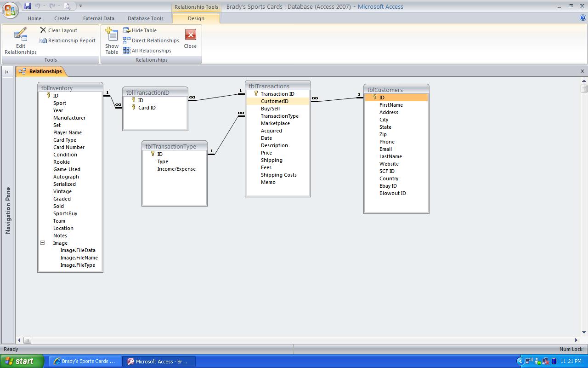Click the wireless network tray icon
The width and height of the screenshot is (588, 368).
pyautogui.click(x=529, y=361)
